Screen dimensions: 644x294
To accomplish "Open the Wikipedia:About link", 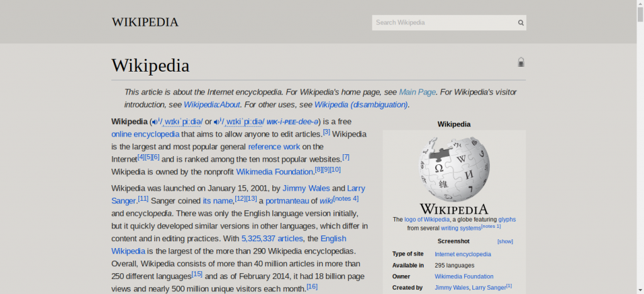I will [x=211, y=105].
